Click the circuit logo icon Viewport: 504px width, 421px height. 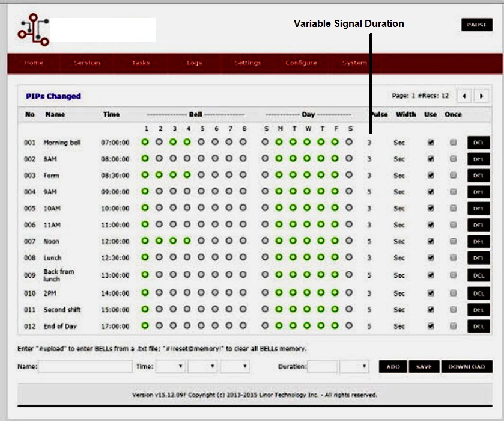click(33, 30)
